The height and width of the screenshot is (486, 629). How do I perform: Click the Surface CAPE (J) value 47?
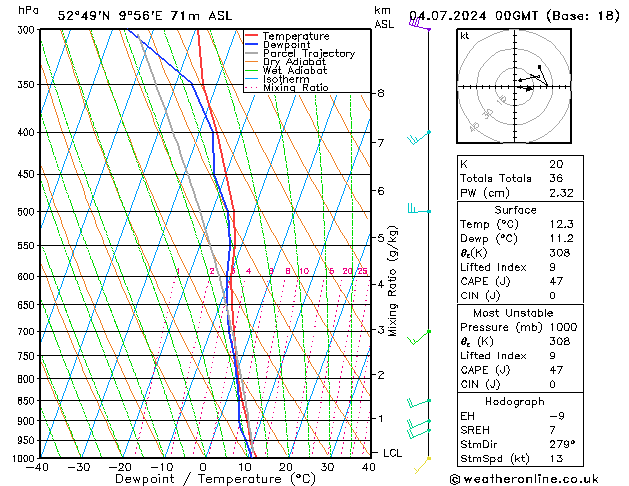click(x=556, y=281)
